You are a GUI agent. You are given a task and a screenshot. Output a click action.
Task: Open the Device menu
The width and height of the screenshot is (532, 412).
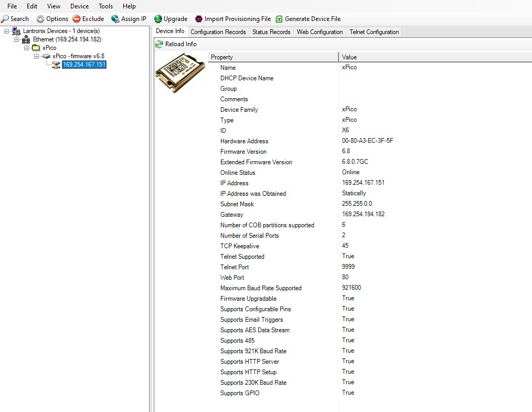pyautogui.click(x=79, y=6)
